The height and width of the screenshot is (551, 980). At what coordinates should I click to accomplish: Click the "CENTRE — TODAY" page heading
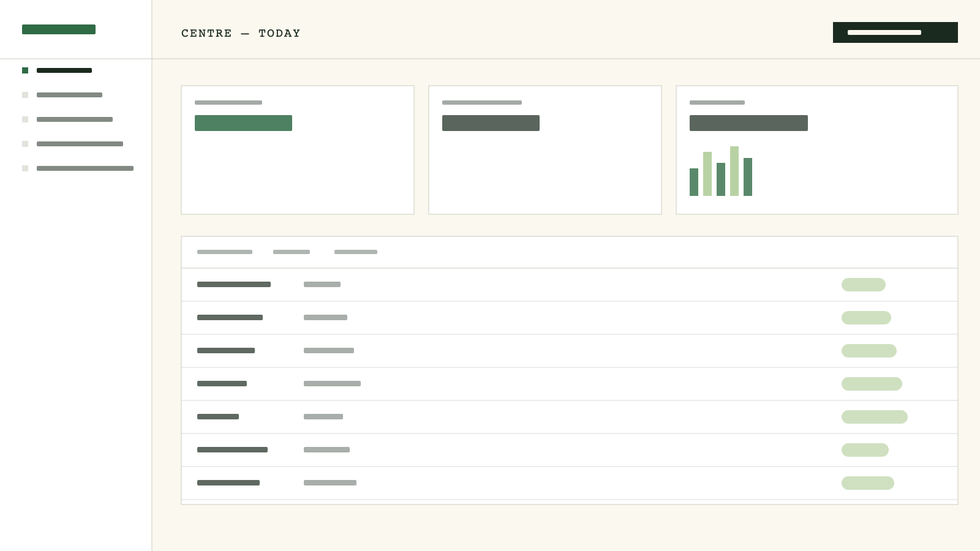point(241,33)
